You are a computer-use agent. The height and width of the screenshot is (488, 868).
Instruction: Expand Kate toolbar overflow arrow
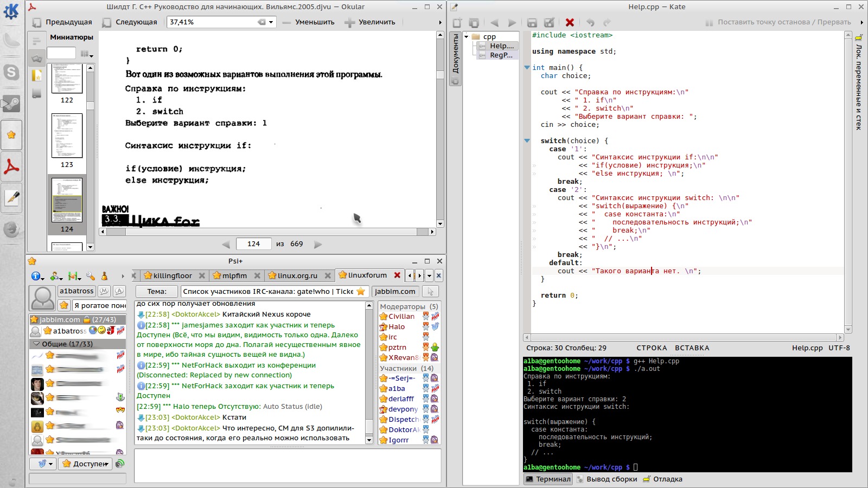(x=862, y=22)
